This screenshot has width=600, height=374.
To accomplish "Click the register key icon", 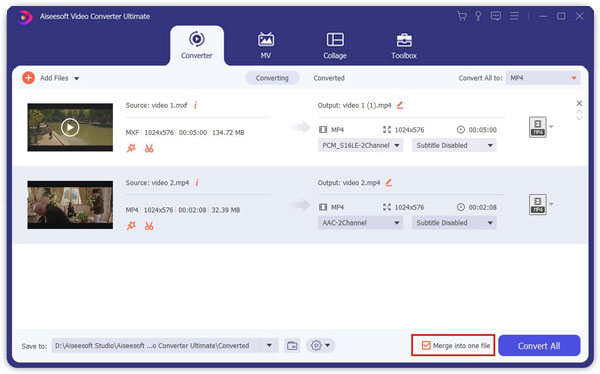I will tap(478, 16).
